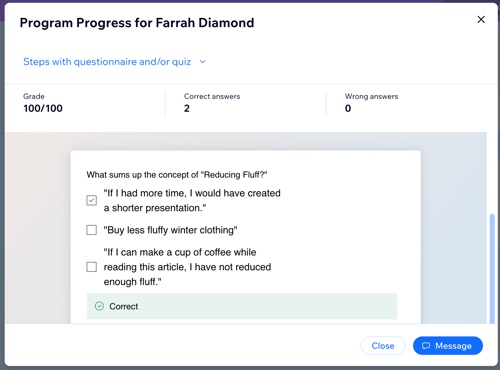Click the Grade 100/100 value
This screenshot has height=370, width=500.
coord(43,108)
